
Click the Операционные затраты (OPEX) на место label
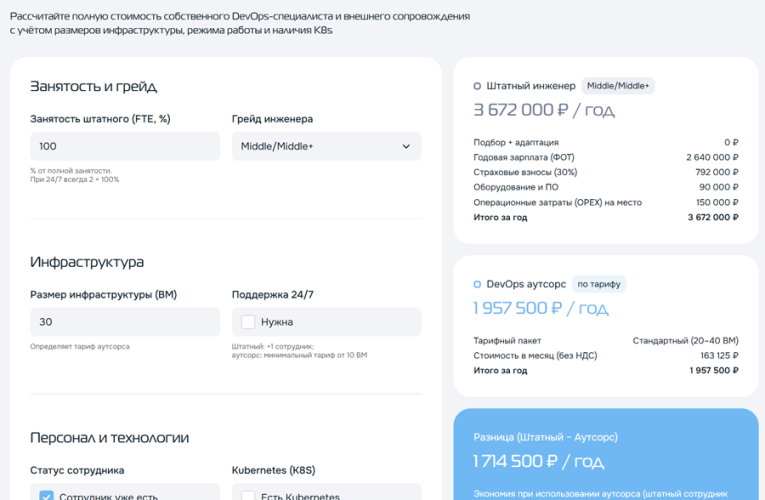(557, 202)
